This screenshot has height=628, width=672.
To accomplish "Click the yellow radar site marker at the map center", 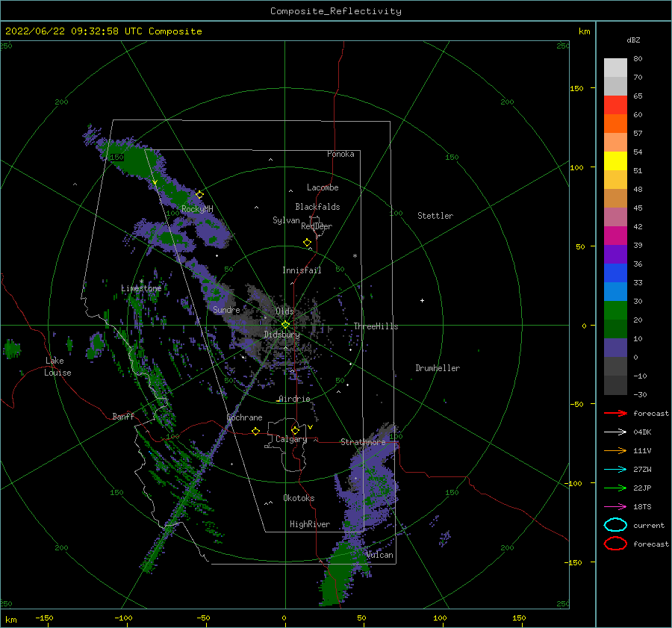I will 285,325.
